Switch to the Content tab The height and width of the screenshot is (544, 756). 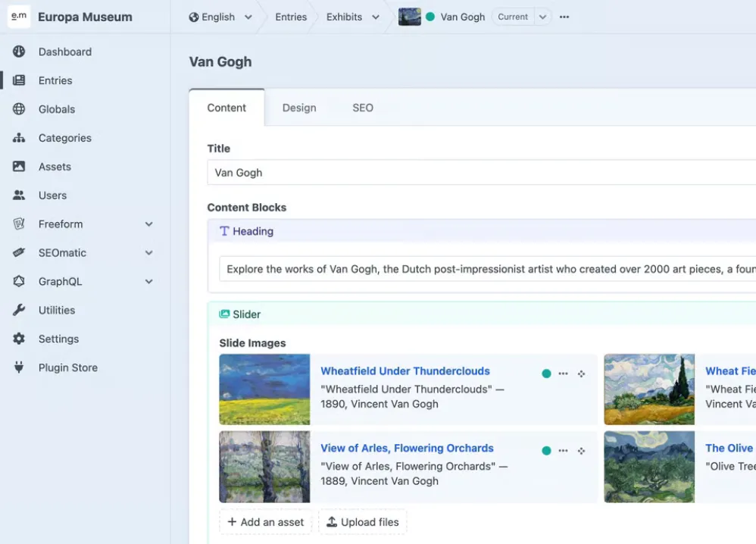(x=226, y=108)
